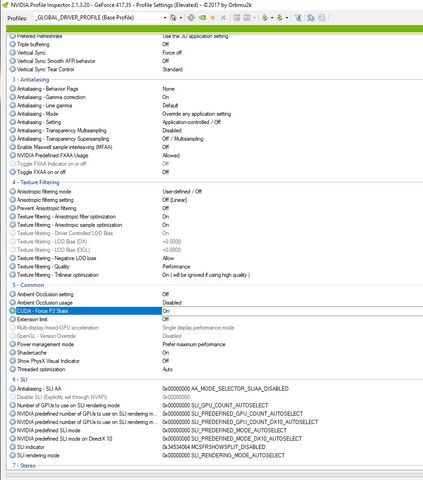Screen dimensions: 423x480
Task: Click the remove application from profile icon
Action: pos(247,18)
